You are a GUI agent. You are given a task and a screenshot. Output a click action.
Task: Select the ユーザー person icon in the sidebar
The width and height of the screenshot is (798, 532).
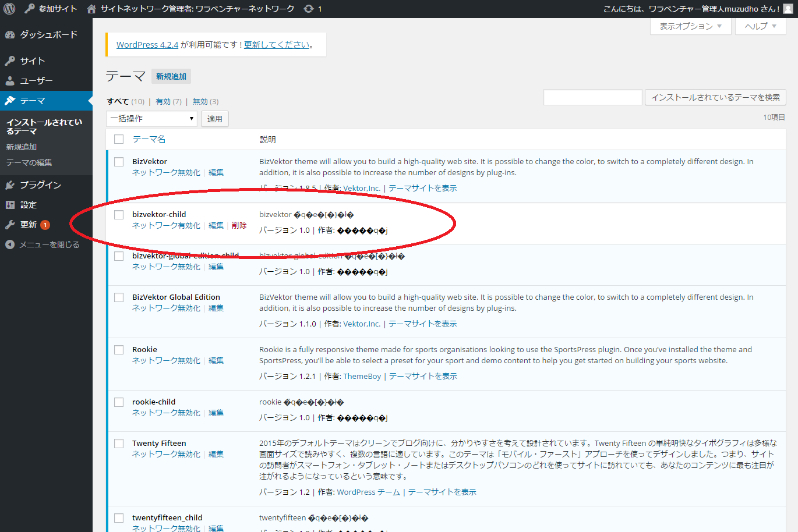coord(10,81)
